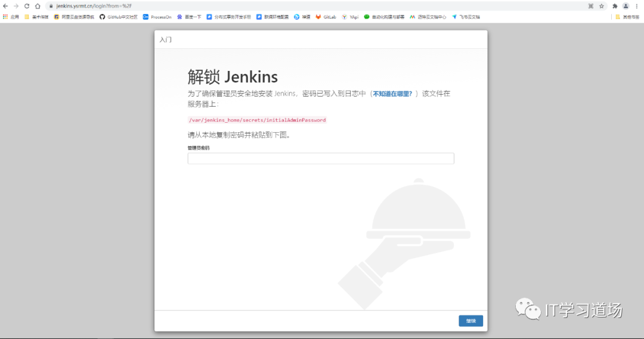644x339 pixels.
Task: Open the 禅道 bookmark
Action: [302, 17]
